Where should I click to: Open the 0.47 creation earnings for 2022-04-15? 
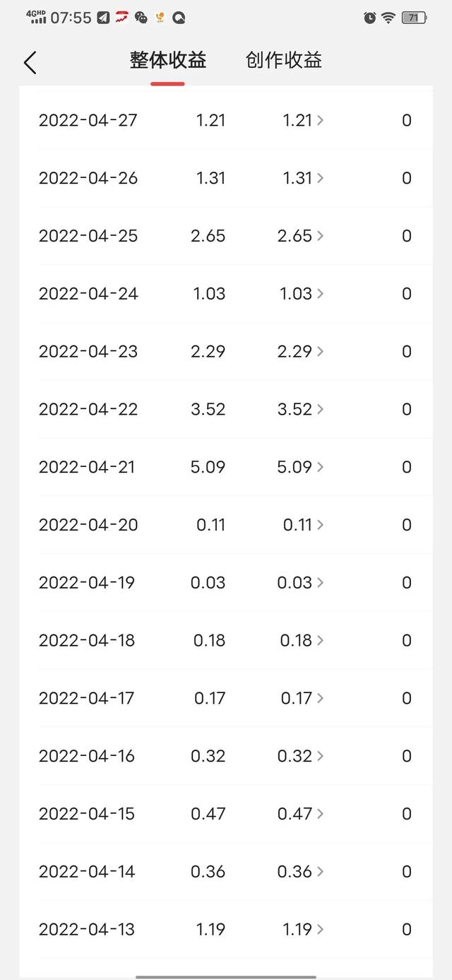(x=295, y=814)
